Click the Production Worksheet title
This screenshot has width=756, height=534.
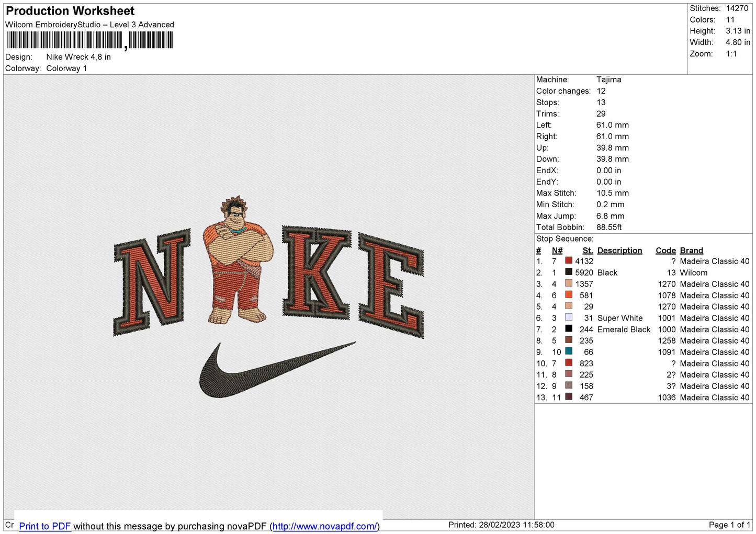pyautogui.click(x=70, y=11)
